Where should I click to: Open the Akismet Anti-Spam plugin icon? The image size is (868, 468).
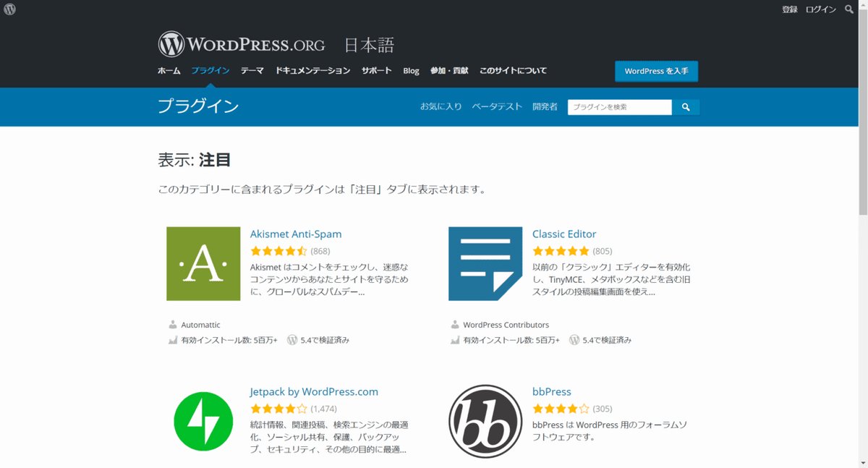[x=203, y=263]
